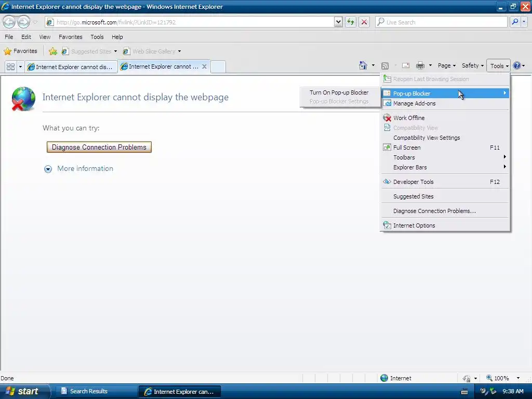Open the File menu
Viewport: 532px width, 399px height.
9,37
